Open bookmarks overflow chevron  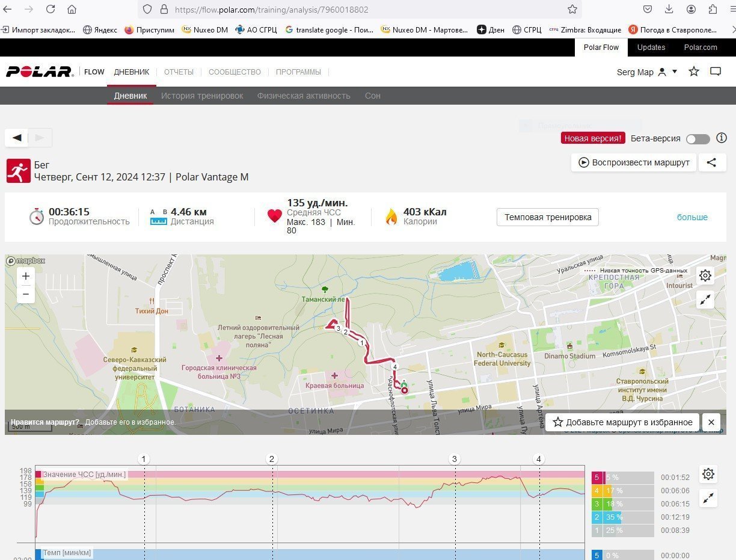tap(732, 29)
